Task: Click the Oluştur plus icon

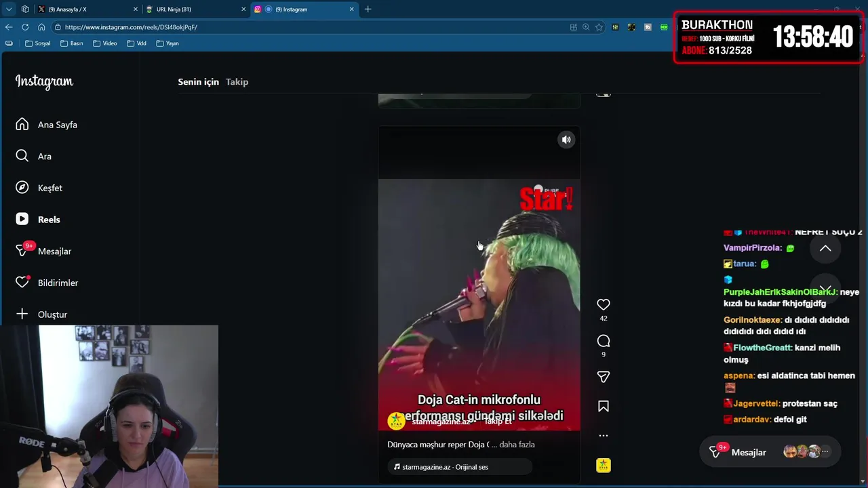Action: coord(22,314)
